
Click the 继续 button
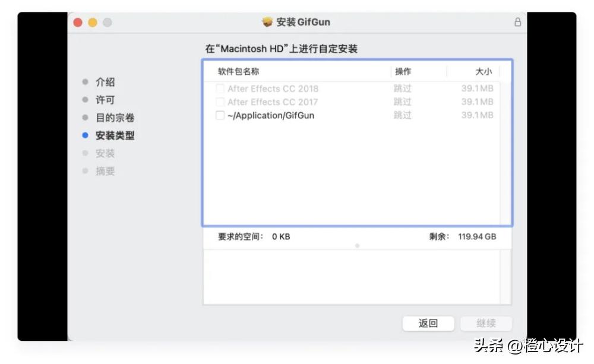(x=486, y=324)
